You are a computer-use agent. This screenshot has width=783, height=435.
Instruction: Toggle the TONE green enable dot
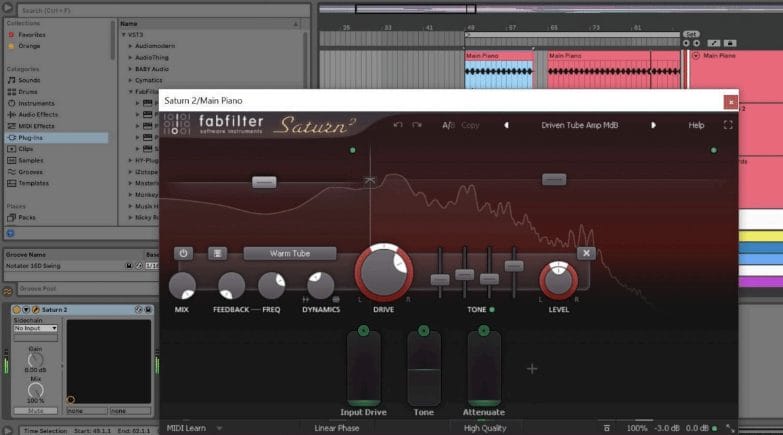[x=492, y=310]
